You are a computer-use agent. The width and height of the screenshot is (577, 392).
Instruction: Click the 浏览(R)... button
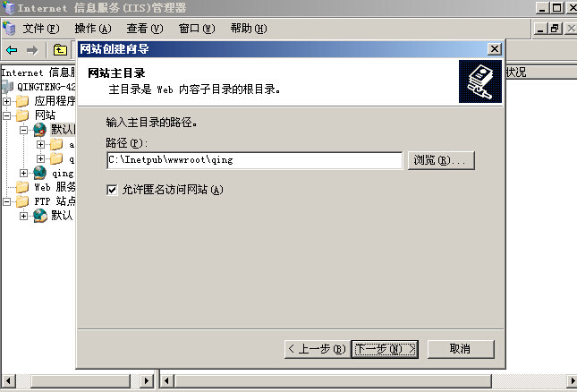[441, 160]
